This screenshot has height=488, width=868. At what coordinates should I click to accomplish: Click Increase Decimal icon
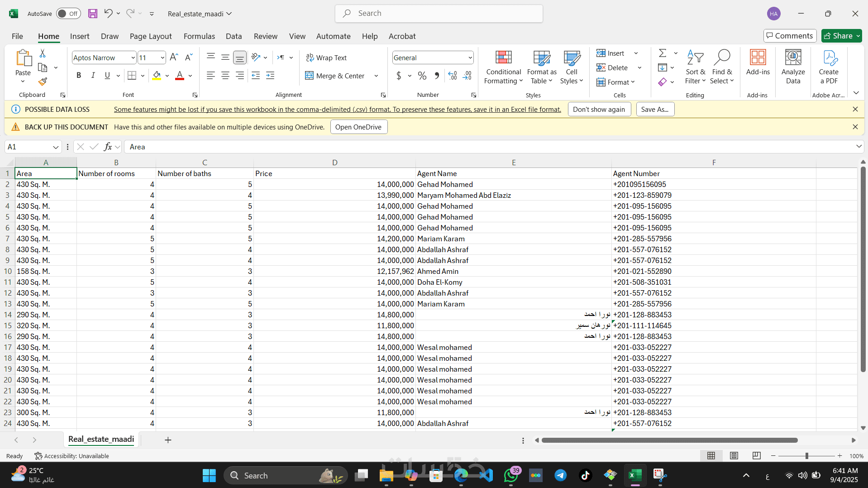pyautogui.click(x=453, y=76)
